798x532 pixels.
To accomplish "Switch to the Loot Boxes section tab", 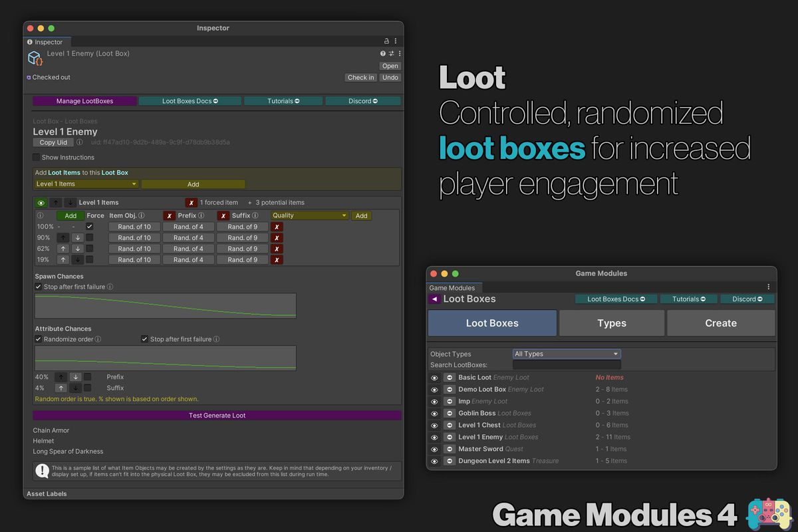I will tap(492, 323).
